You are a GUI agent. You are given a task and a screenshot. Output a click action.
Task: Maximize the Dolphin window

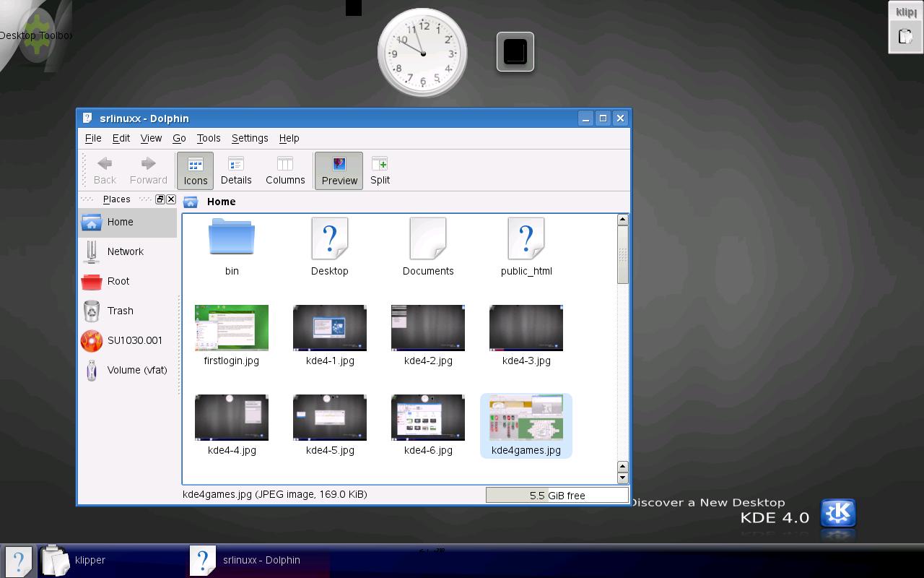[x=603, y=118]
